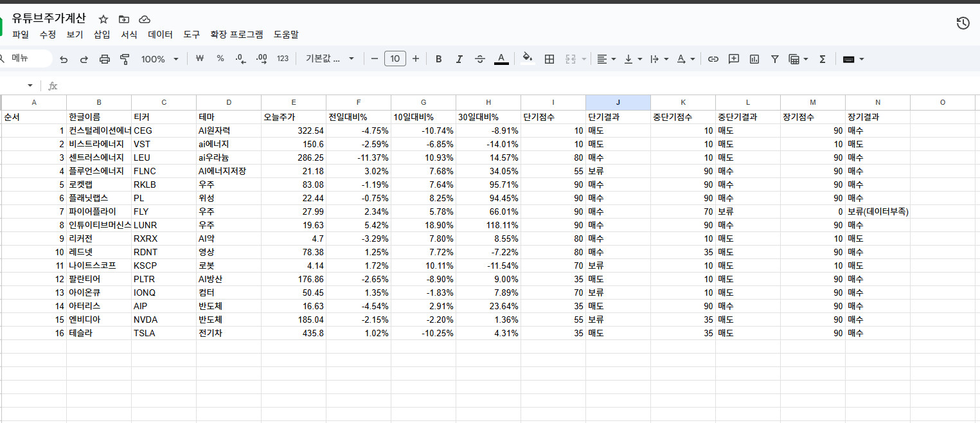Select column J header

click(618, 102)
